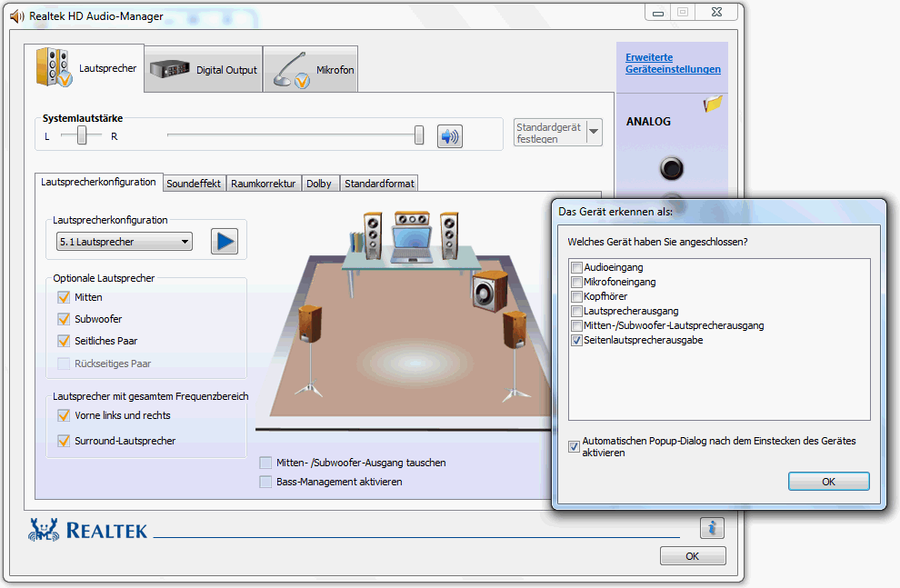This screenshot has height=588, width=900.
Task: Open the Dolby tab
Action: [x=319, y=184]
